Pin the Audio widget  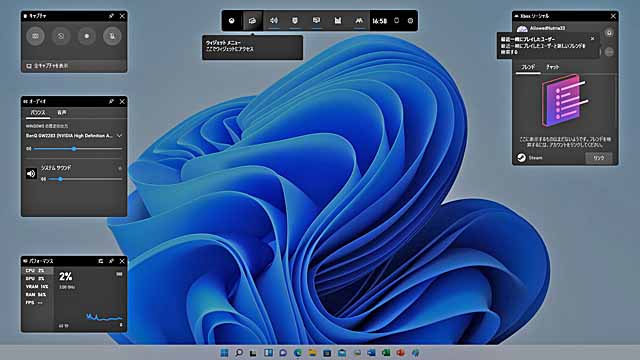tap(111, 101)
